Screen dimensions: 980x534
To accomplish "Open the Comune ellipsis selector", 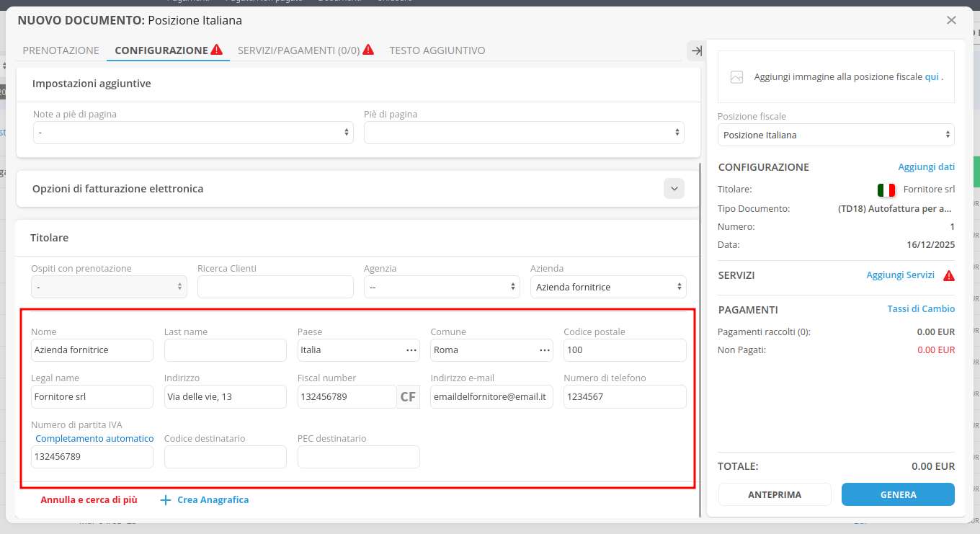I will tap(544, 350).
